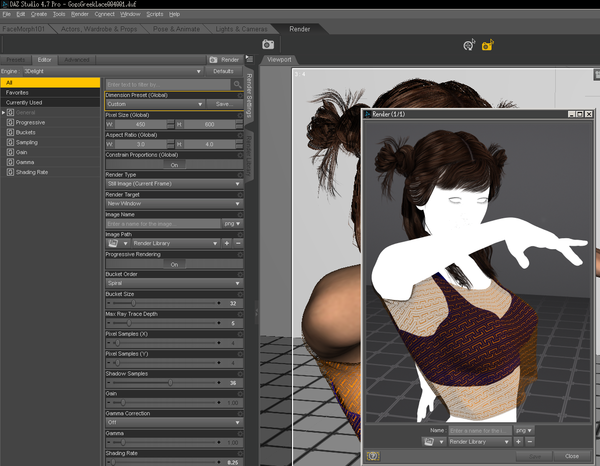
Task: Open the Gamma Correction Off dropdown
Action: pyautogui.click(x=174, y=423)
